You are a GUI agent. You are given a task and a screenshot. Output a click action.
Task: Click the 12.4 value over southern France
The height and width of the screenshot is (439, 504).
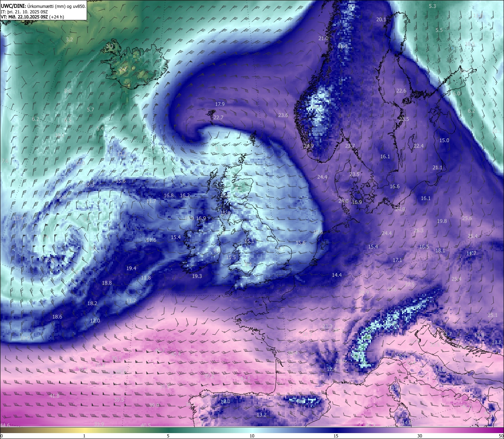coord(332,369)
